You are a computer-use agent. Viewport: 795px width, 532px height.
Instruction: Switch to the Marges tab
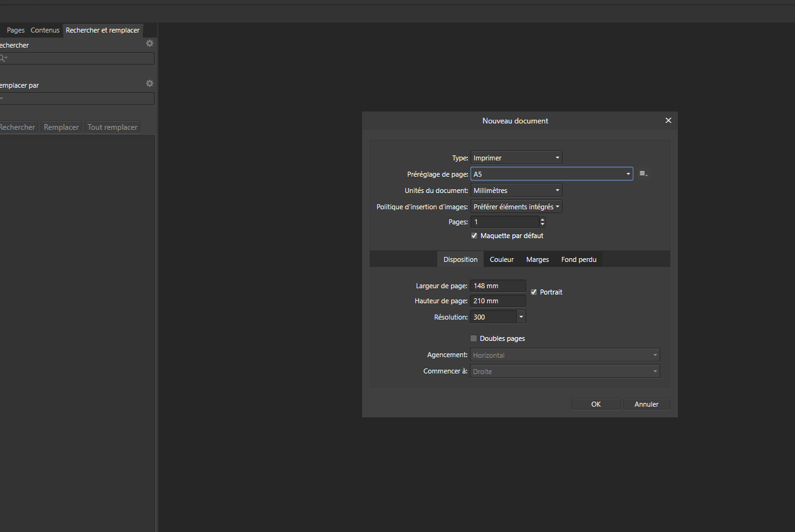coord(538,259)
